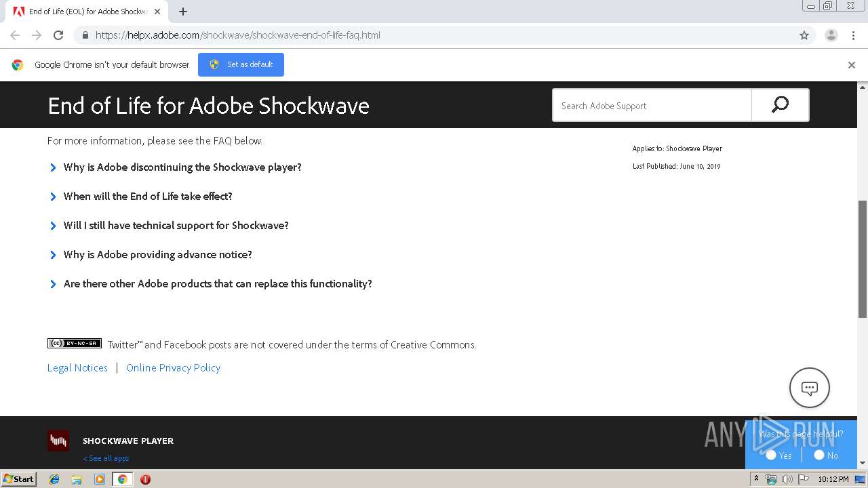Open the Chrome profile avatar

pos(831,35)
